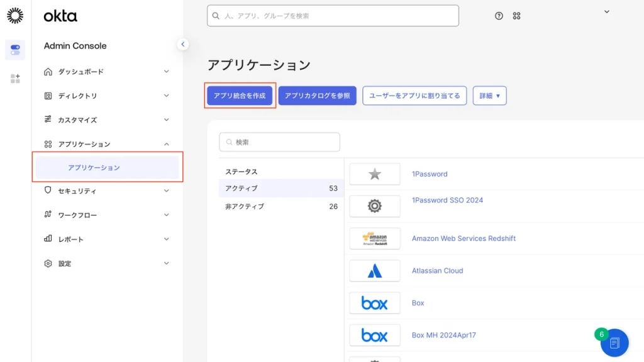The height and width of the screenshot is (362, 644).
Task: Open the 詳細 dropdown button
Action: (x=489, y=96)
